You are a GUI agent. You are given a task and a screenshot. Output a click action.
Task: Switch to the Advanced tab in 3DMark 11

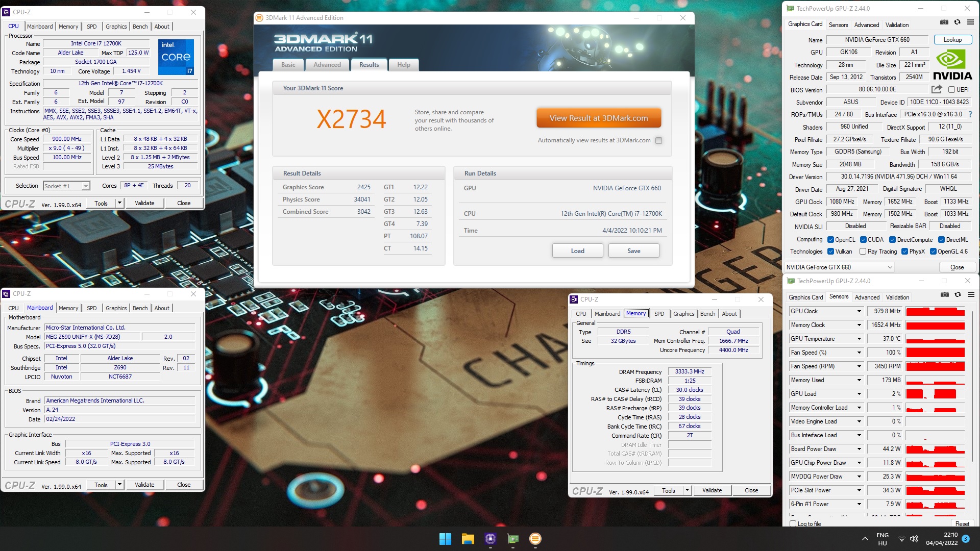[327, 65]
